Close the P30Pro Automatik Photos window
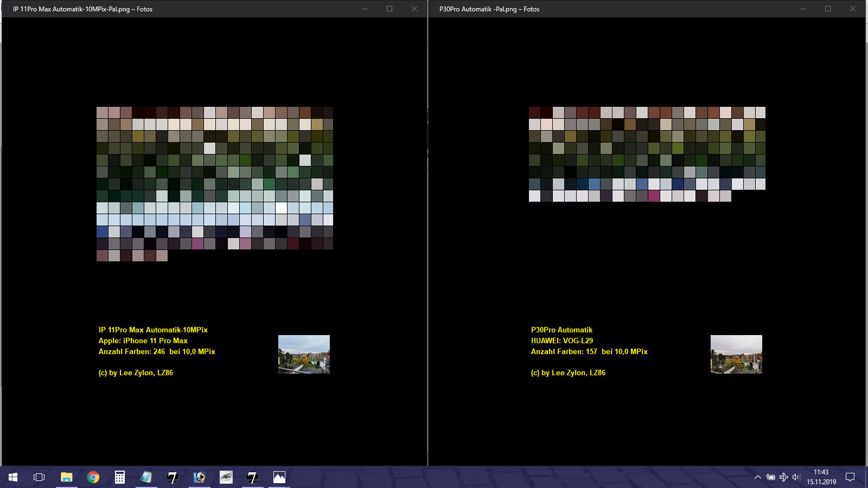This screenshot has width=868, height=488. click(x=853, y=9)
